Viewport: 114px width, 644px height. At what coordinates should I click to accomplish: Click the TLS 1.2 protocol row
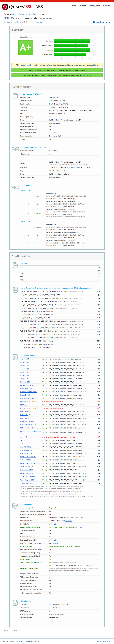pos(60,267)
